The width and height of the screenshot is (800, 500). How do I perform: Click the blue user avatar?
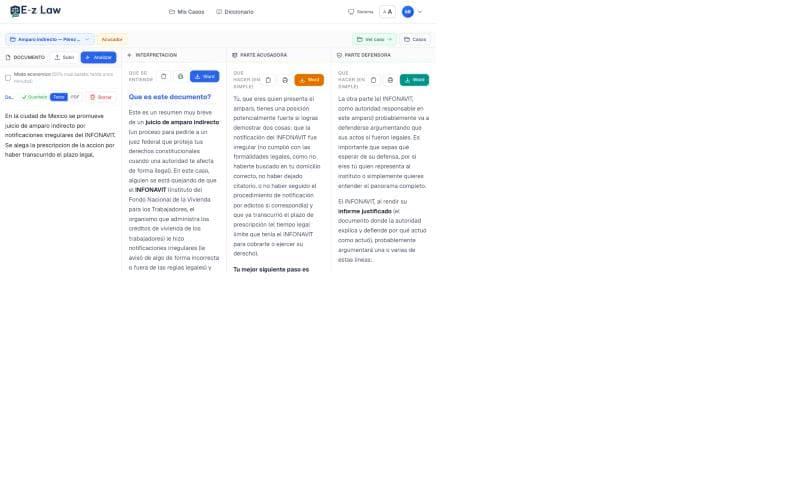click(408, 12)
